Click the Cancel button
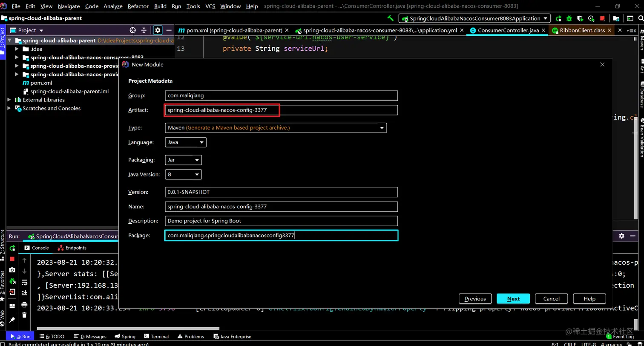 tap(551, 299)
